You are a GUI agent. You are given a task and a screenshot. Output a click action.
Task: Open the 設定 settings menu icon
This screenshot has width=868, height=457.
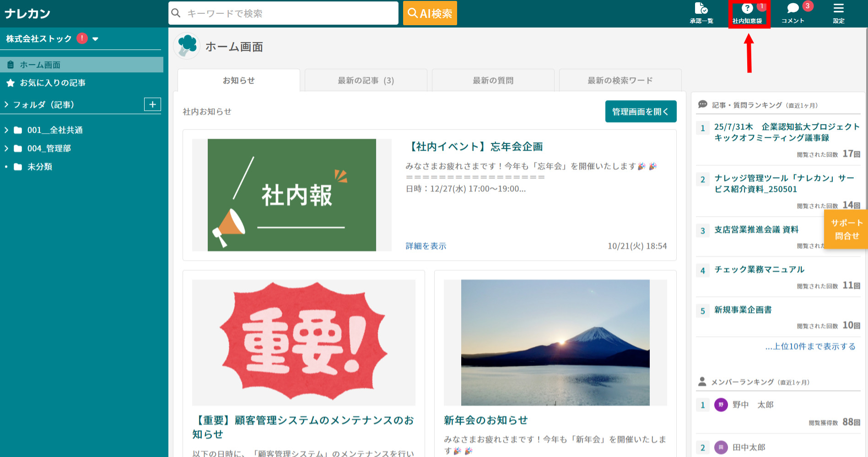(838, 13)
